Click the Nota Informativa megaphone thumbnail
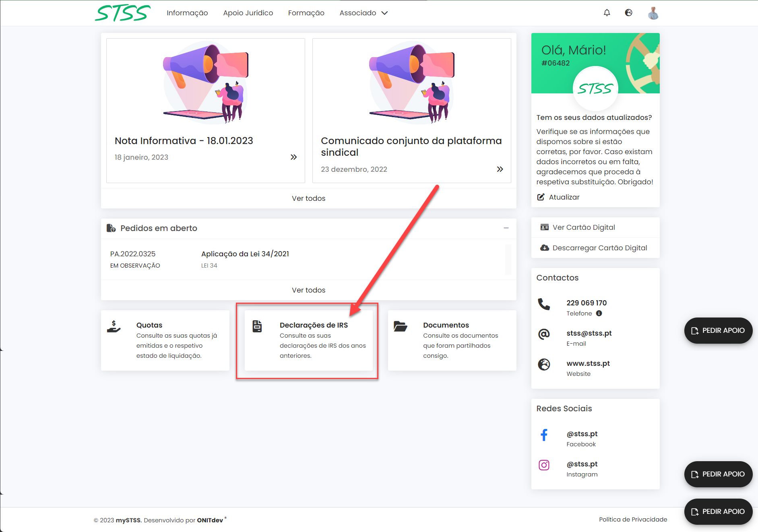 tap(205, 82)
